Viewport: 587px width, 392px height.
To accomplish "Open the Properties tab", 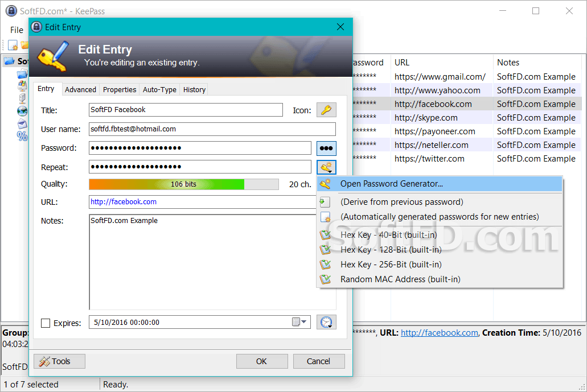I will click(x=120, y=90).
